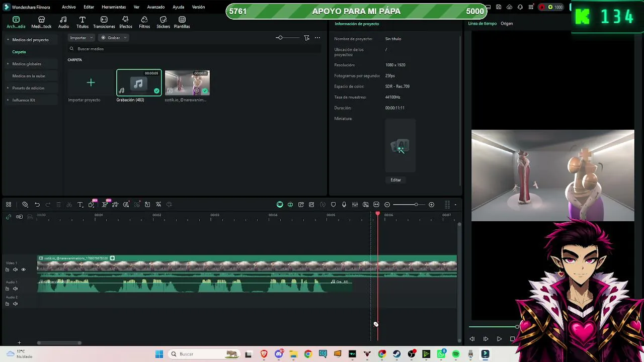Open the Grabar dropdown
The image size is (644, 362).
(x=114, y=38)
